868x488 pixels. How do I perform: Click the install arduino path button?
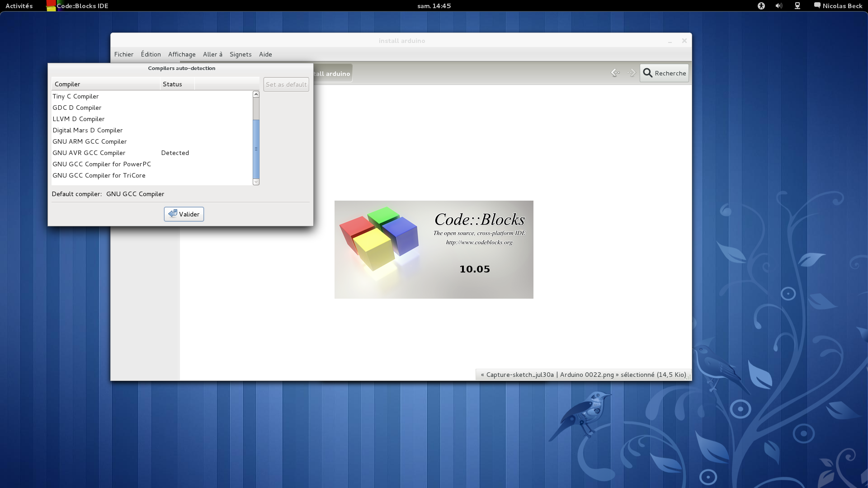click(332, 74)
